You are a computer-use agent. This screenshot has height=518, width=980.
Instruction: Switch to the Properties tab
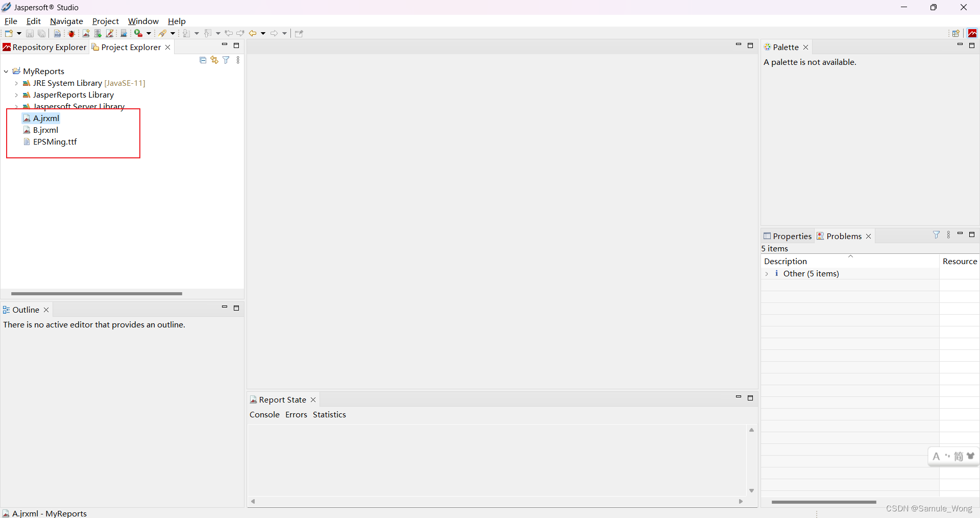(x=788, y=236)
